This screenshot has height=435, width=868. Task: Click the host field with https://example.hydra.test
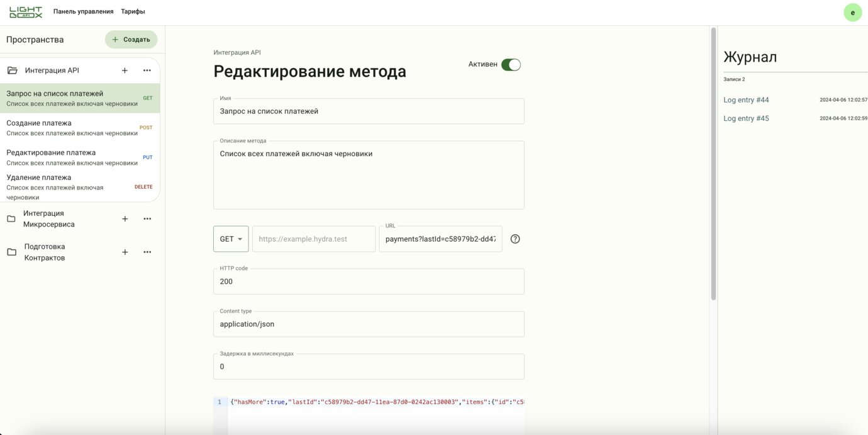314,239
